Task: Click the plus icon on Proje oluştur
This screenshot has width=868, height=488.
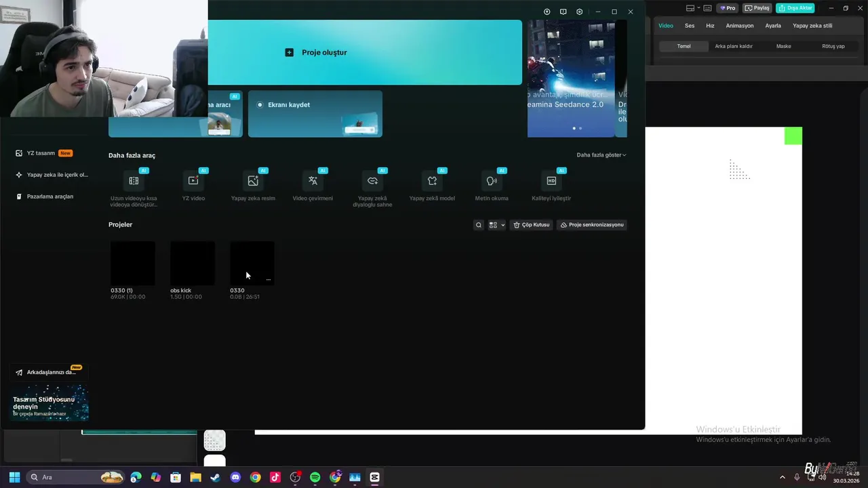Action: tap(290, 52)
